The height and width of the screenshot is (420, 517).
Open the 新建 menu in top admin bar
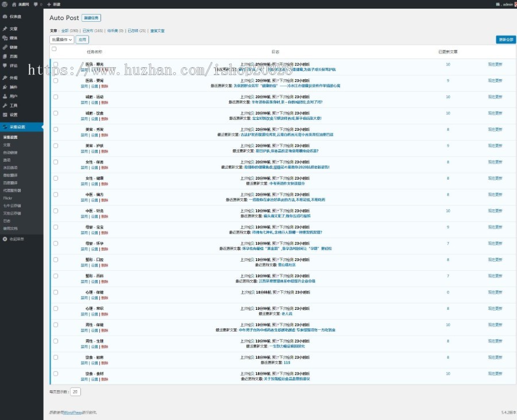coord(53,4)
